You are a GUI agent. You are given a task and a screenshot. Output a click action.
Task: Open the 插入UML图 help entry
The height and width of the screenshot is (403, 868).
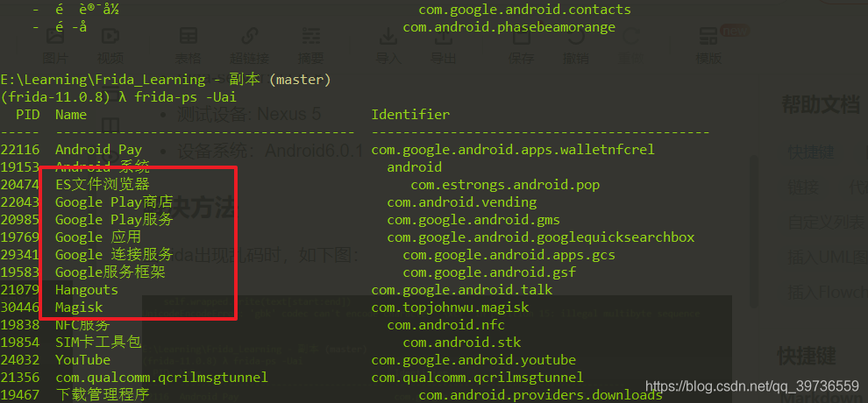[x=828, y=257]
